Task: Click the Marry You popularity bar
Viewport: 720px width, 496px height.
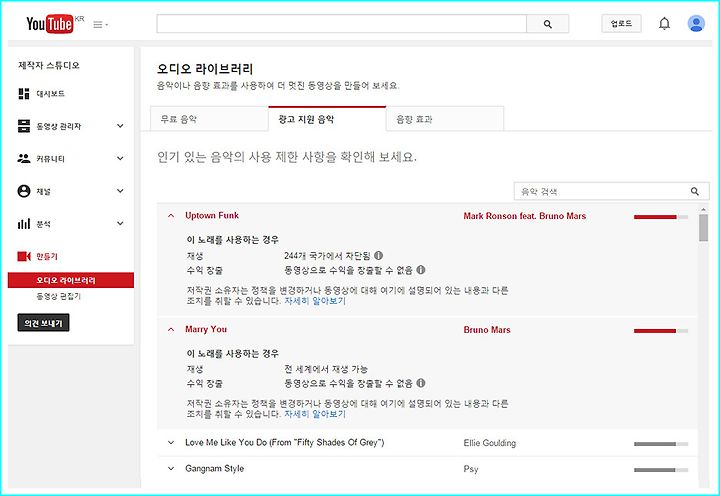Action: [x=661, y=331]
